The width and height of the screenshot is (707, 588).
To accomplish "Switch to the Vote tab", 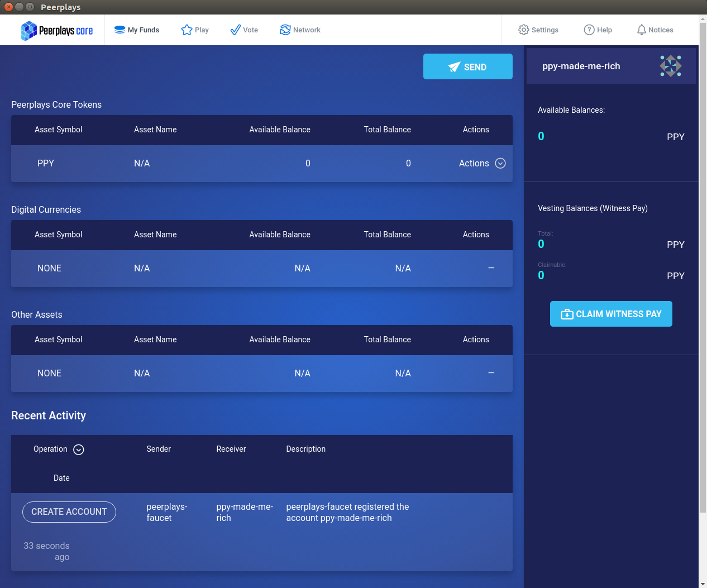I will (244, 30).
